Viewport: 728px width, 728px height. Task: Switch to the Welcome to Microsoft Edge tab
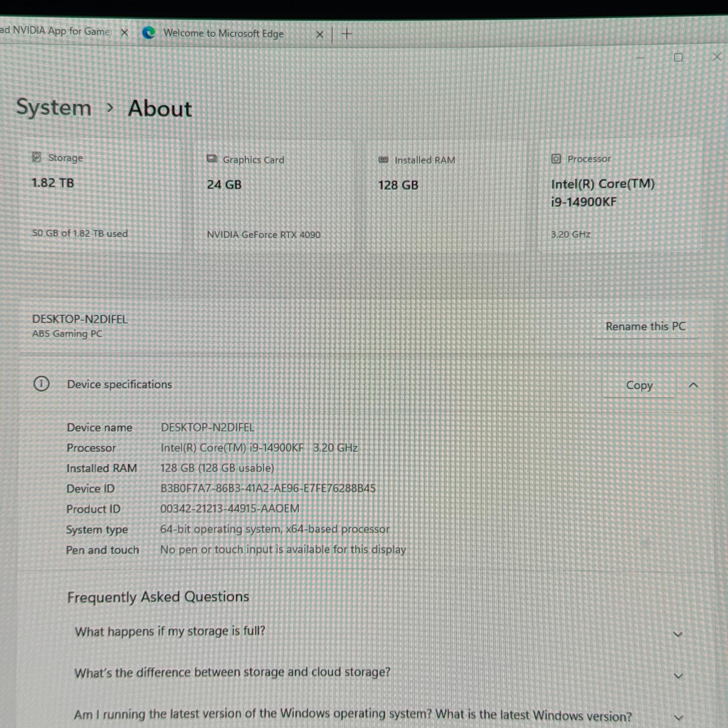223,33
